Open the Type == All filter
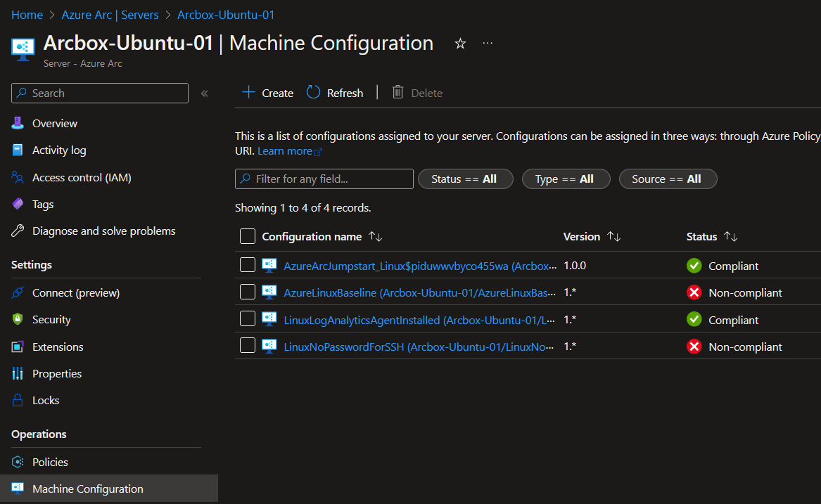821x504 pixels. pyautogui.click(x=566, y=179)
